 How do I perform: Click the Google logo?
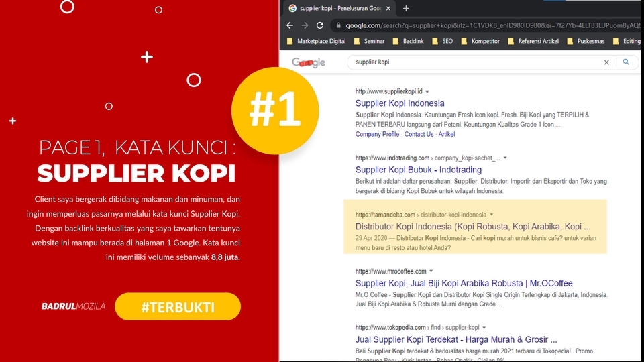point(309,62)
